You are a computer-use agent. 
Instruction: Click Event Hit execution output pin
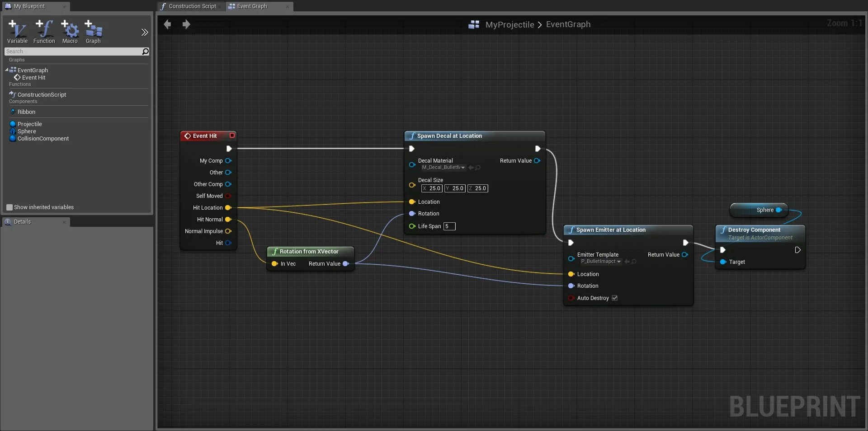(x=229, y=149)
